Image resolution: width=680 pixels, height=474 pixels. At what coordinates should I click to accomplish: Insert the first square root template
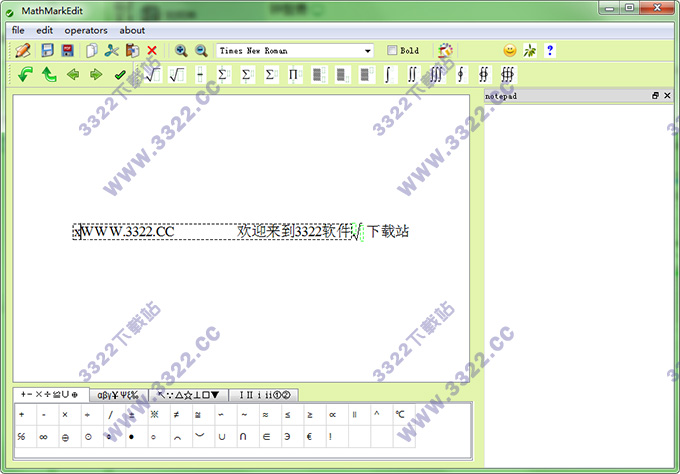click(153, 75)
